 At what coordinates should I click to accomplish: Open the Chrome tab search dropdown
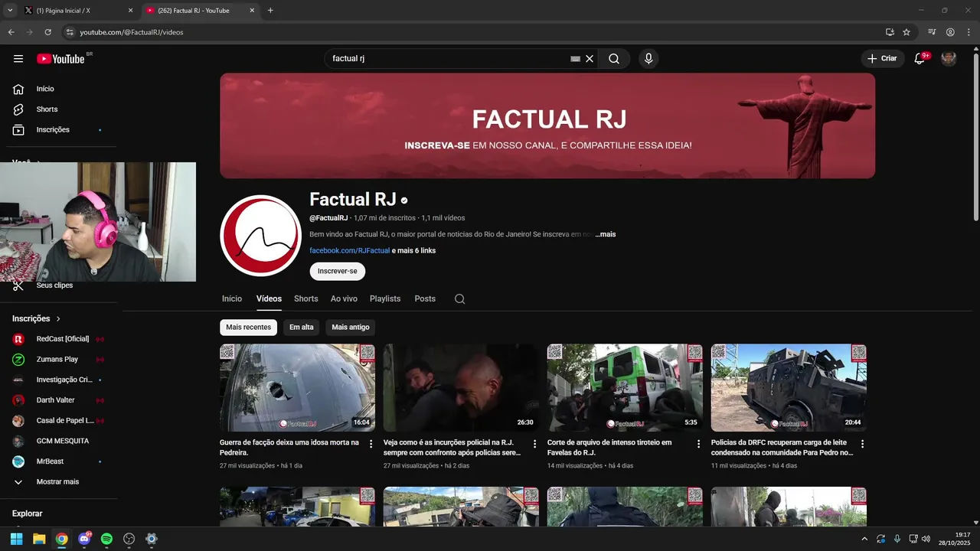(x=10, y=11)
